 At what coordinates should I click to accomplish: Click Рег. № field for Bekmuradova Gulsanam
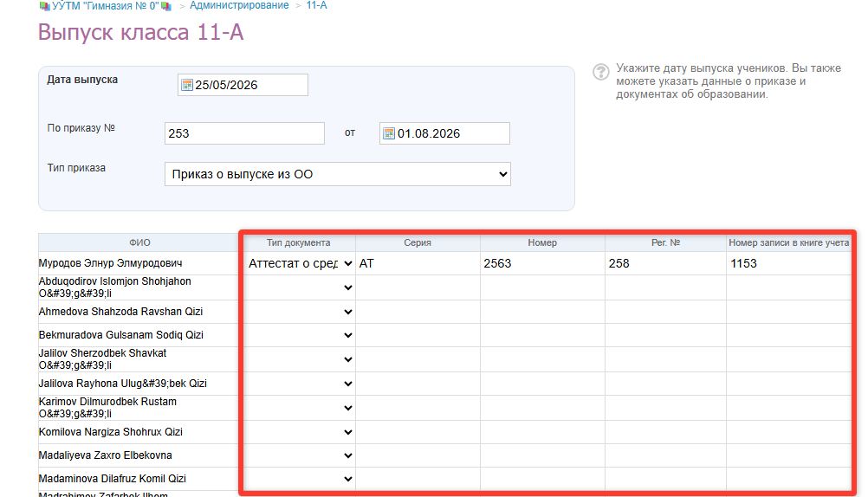coord(666,335)
